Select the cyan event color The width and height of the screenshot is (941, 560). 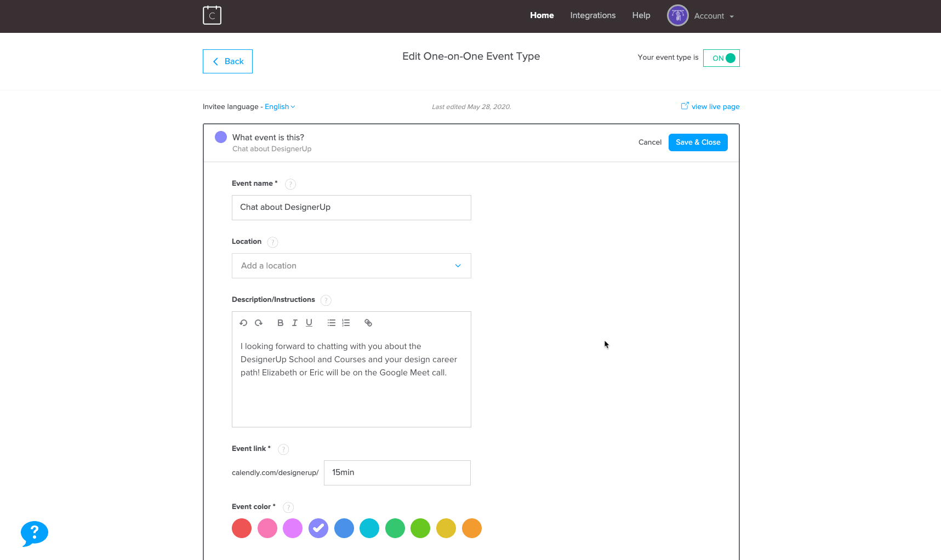click(x=369, y=528)
